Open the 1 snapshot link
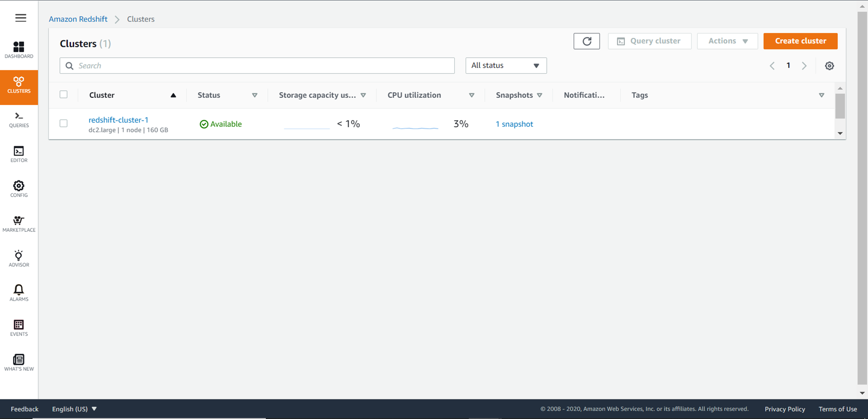This screenshot has width=868, height=419. point(514,124)
